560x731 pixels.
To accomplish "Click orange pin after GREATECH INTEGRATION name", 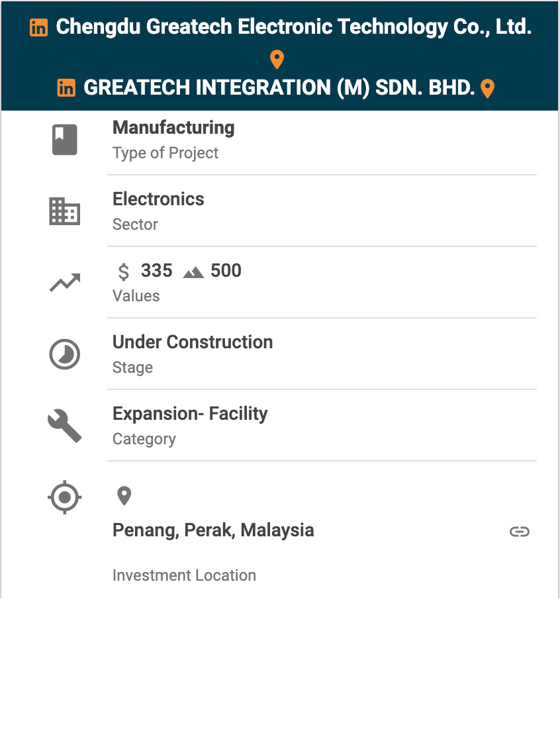I will (487, 88).
